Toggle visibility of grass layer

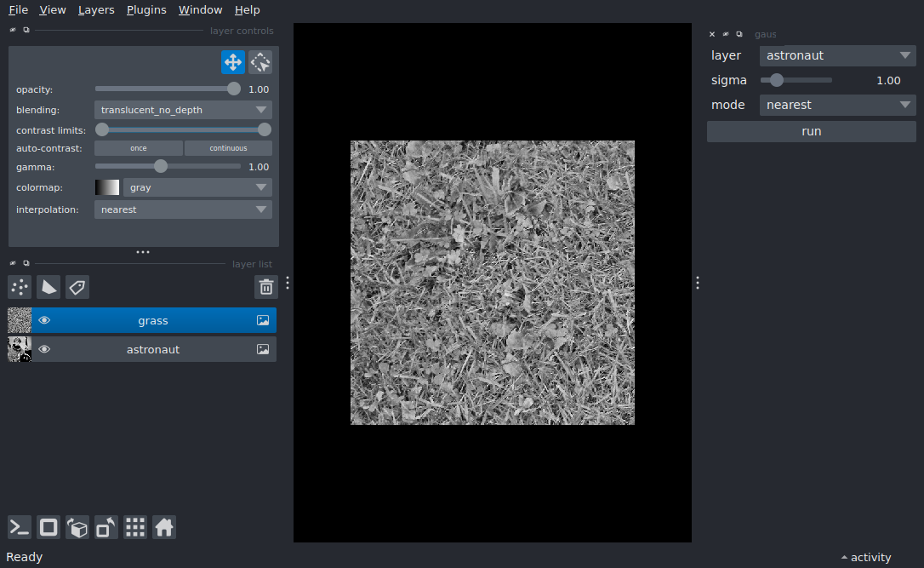coord(44,320)
